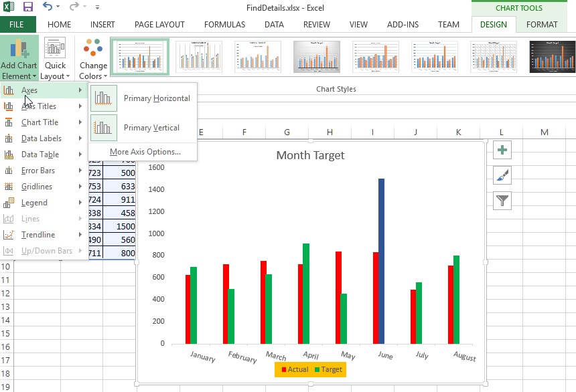Image resolution: width=576 pixels, height=392 pixels.
Task: Click the August axis label
Action: pyautogui.click(x=464, y=356)
